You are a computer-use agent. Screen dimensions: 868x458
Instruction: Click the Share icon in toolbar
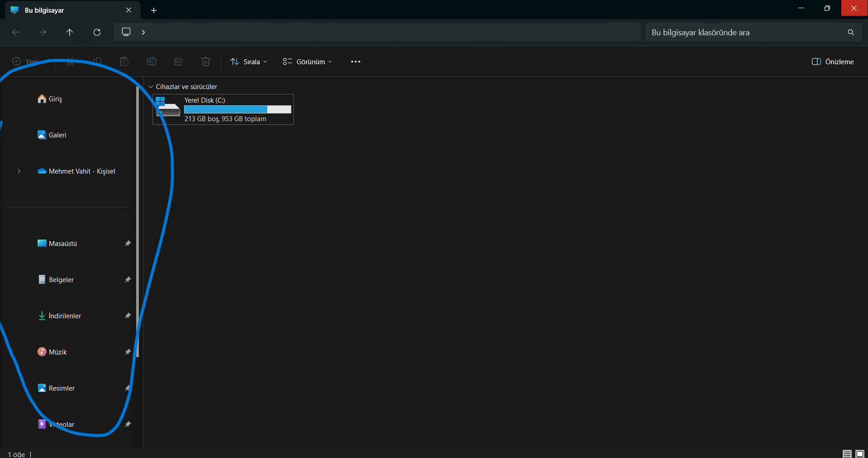click(179, 61)
